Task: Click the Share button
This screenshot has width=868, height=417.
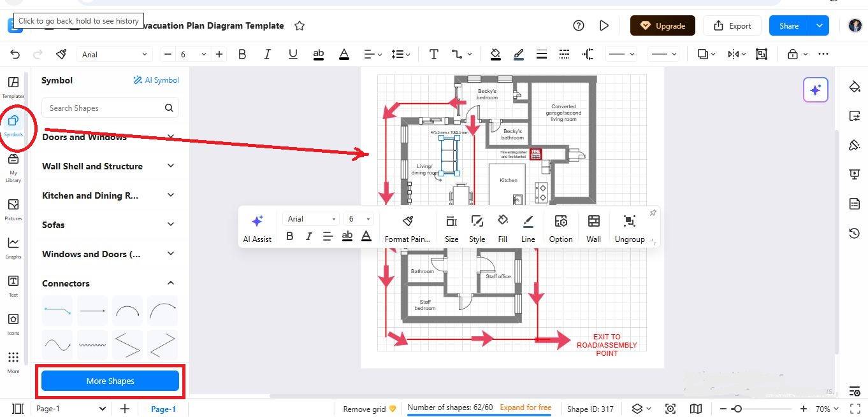Action: (789, 25)
